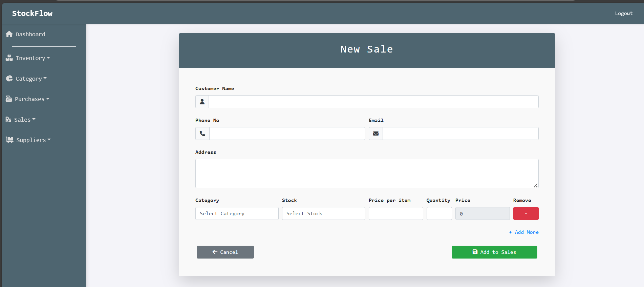Click the Inventory boxes icon in sidebar

pyautogui.click(x=9, y=58)
